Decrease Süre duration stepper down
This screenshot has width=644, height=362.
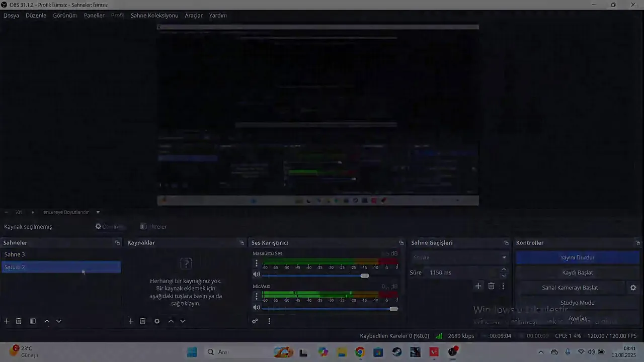point(504,276)
